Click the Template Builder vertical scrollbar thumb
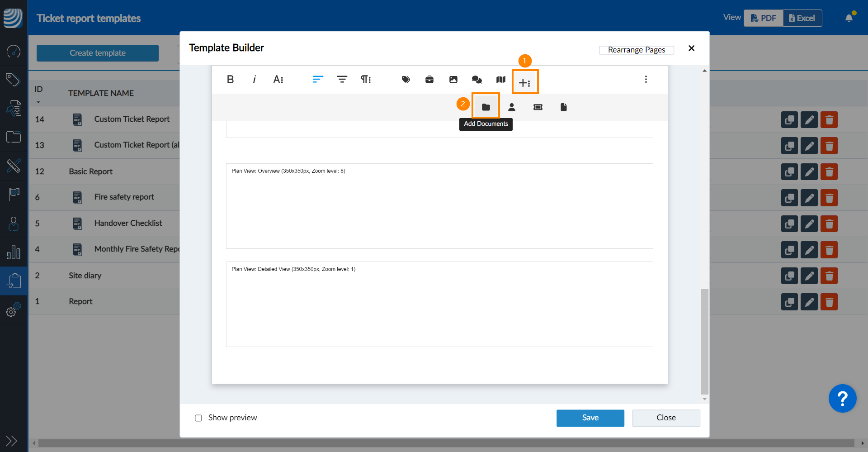The height and width of the screenshot is (452, 868). tap(704, 342)
